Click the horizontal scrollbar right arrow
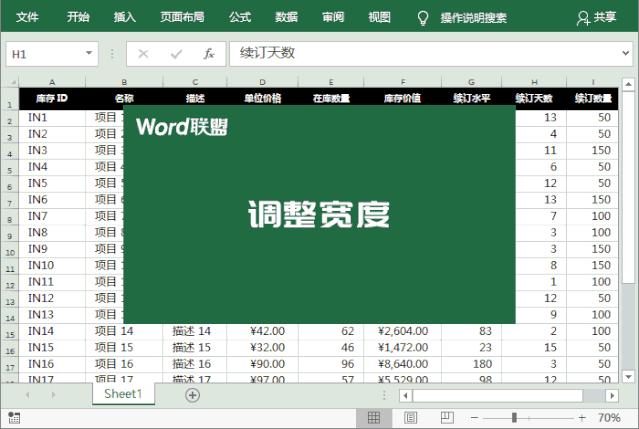This screenshot has height=429, width=639. [x=612, y=395]
